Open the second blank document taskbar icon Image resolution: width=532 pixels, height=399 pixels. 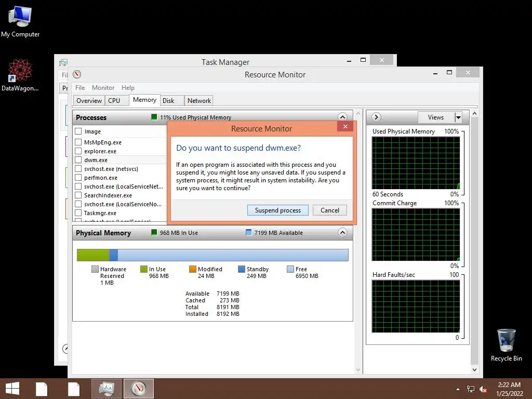[x=73, y=389]
